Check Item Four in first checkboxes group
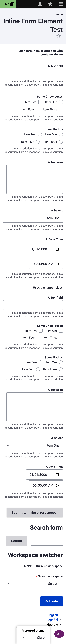 point(38,110)
